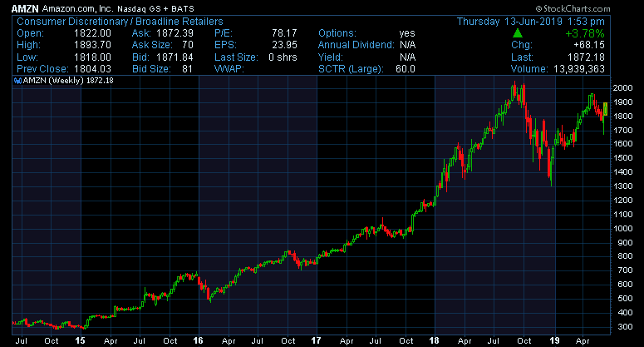Click the Volume value 13,939,363

click(579, 69)
